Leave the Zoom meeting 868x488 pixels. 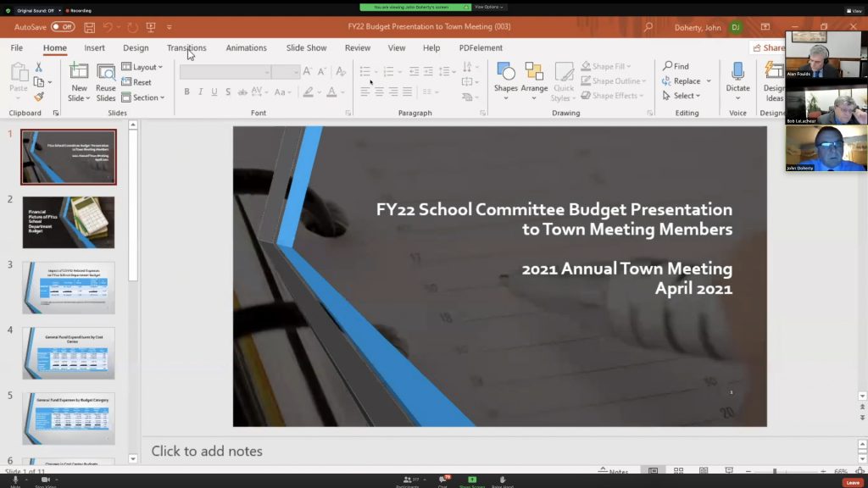[853, 482]
